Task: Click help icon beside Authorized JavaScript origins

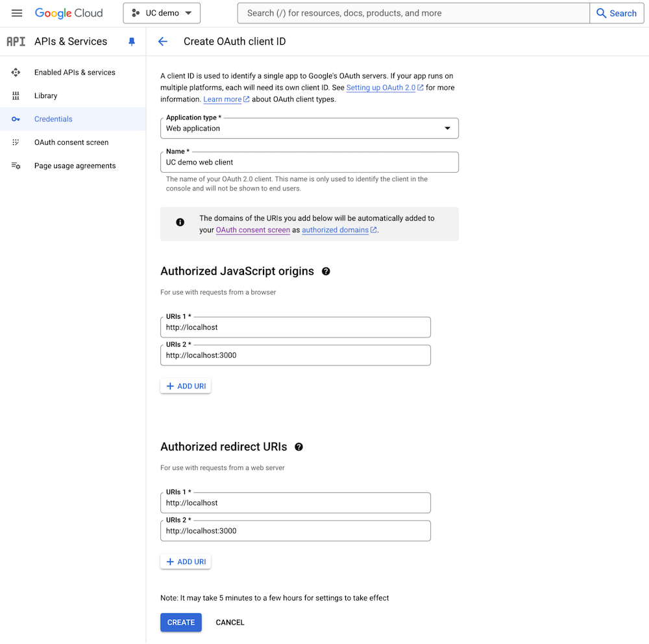Action: (x=326, y=271)
